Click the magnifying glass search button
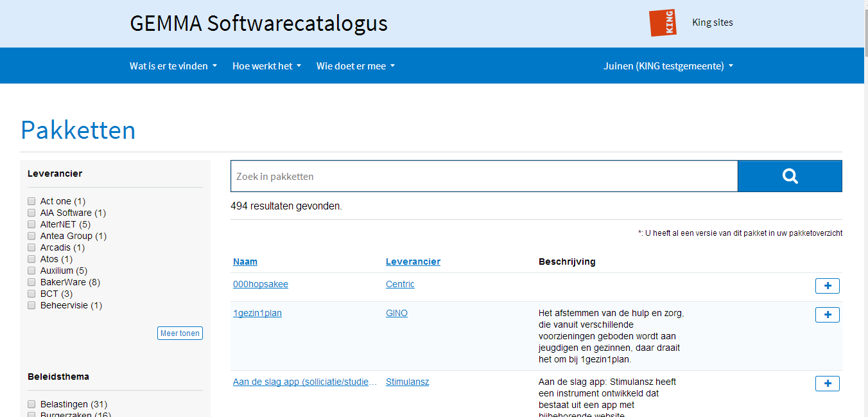Screen dimensions: 868x417 tap(790, 176)
